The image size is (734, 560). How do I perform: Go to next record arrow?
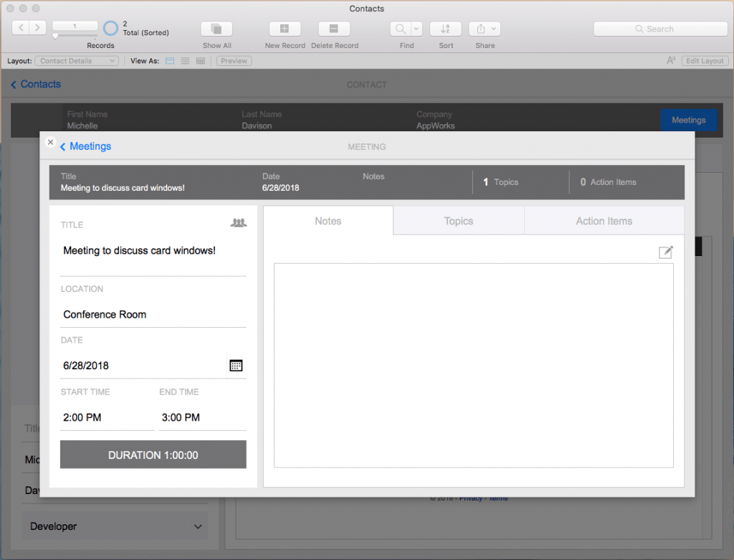pyautogui.click(x=37, y=28)
